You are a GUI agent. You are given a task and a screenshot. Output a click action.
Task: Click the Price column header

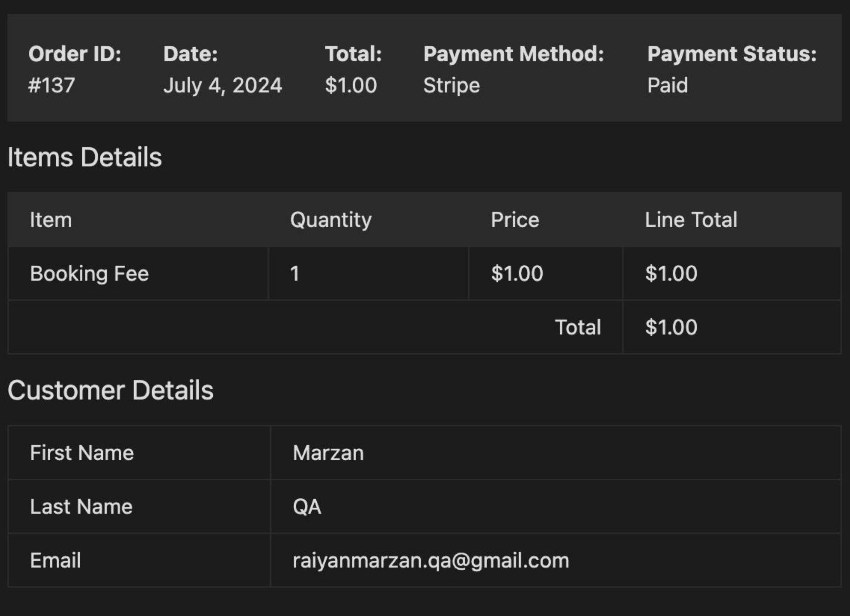coord(515,220)
